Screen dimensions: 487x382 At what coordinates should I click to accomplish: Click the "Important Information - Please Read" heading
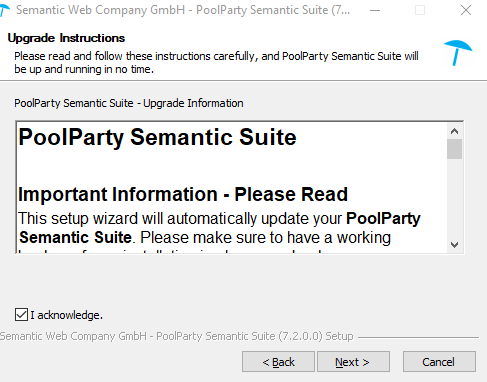click(183, 194)
